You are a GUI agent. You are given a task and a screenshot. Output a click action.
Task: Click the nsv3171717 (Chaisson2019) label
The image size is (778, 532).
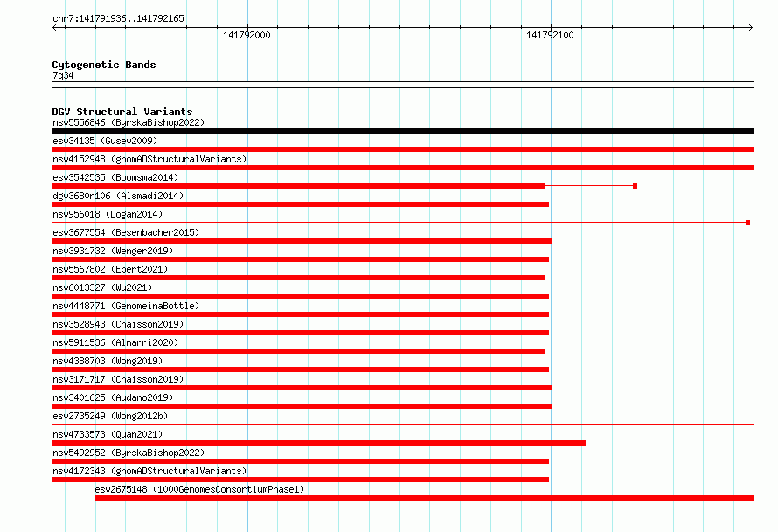[x=118, y=379]
